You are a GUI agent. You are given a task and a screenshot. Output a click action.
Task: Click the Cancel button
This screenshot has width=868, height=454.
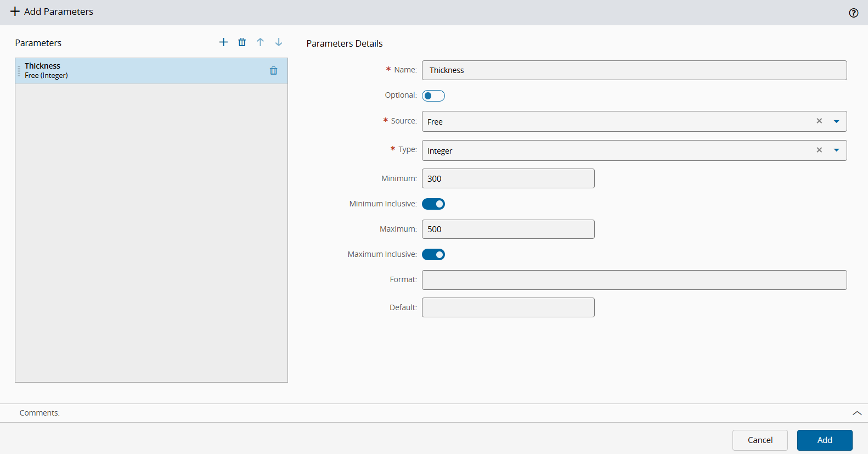coord(760,440)
